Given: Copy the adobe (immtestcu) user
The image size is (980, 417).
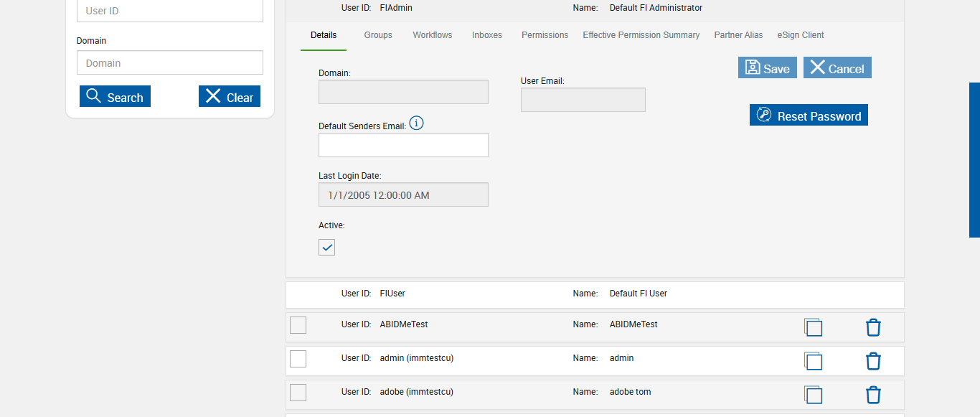Looking at the screenshot, I should coord(813,395).
